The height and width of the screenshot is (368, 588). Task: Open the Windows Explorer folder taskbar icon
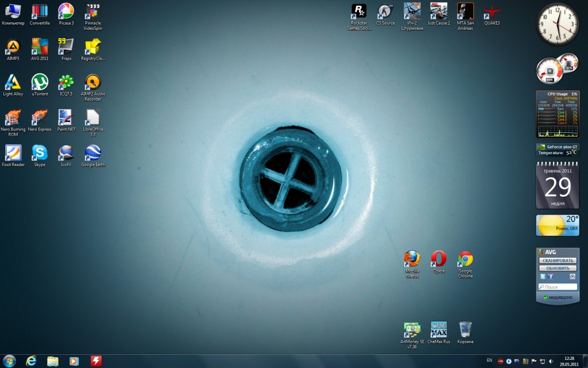[x=53, y=361]
